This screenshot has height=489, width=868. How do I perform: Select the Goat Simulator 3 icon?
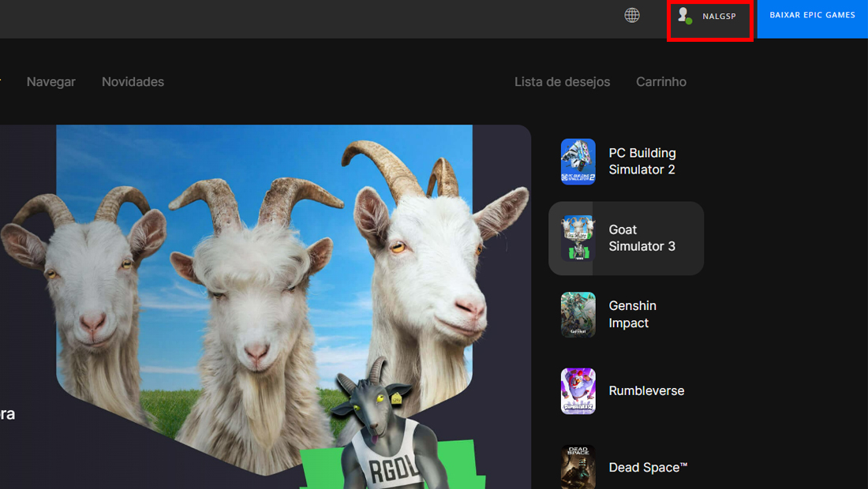(578, 238)
